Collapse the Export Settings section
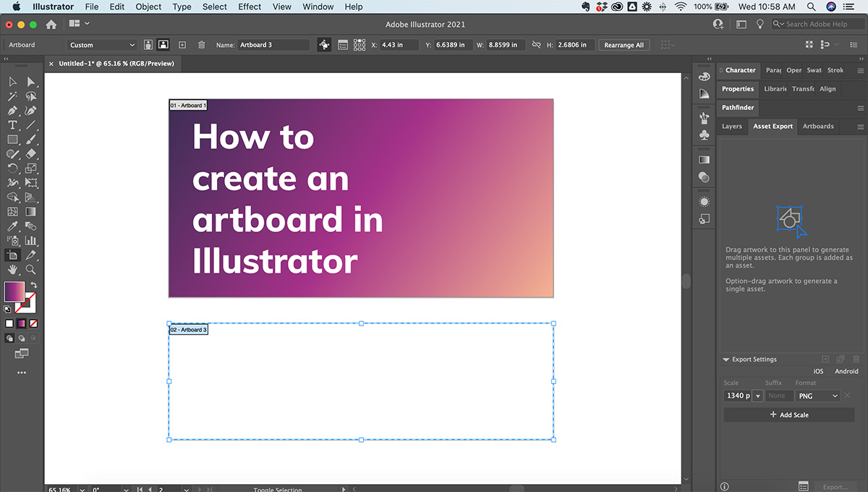This screenshot has height=492, width=868. [726, 360]
